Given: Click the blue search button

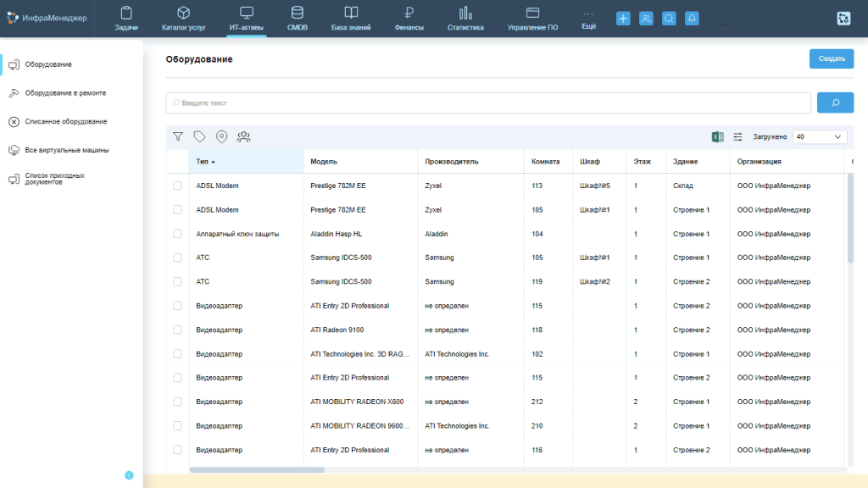Looking at the screenshot, I should click(835, 103).
